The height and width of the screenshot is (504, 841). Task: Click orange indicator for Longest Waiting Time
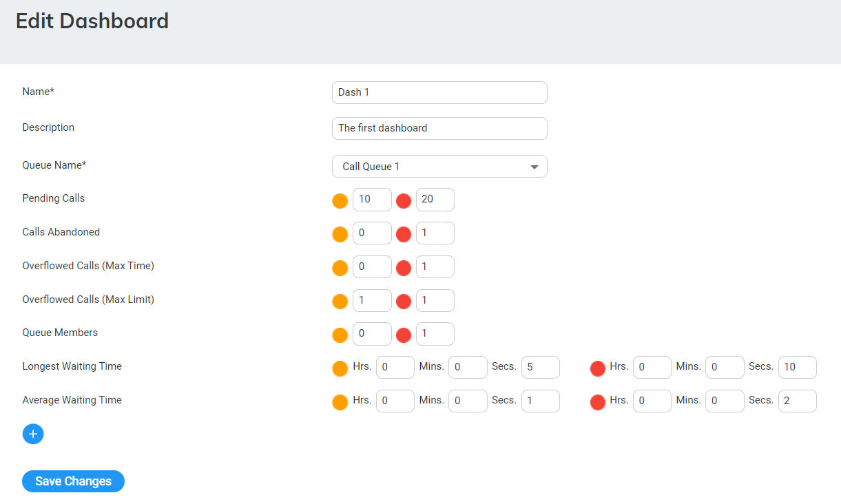(340, 368)
